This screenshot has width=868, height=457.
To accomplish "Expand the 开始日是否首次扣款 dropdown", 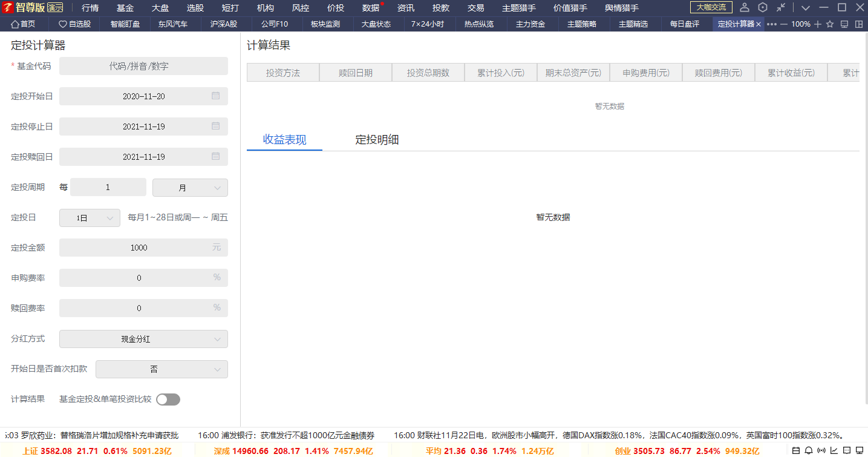I will (x=162, y=369).
